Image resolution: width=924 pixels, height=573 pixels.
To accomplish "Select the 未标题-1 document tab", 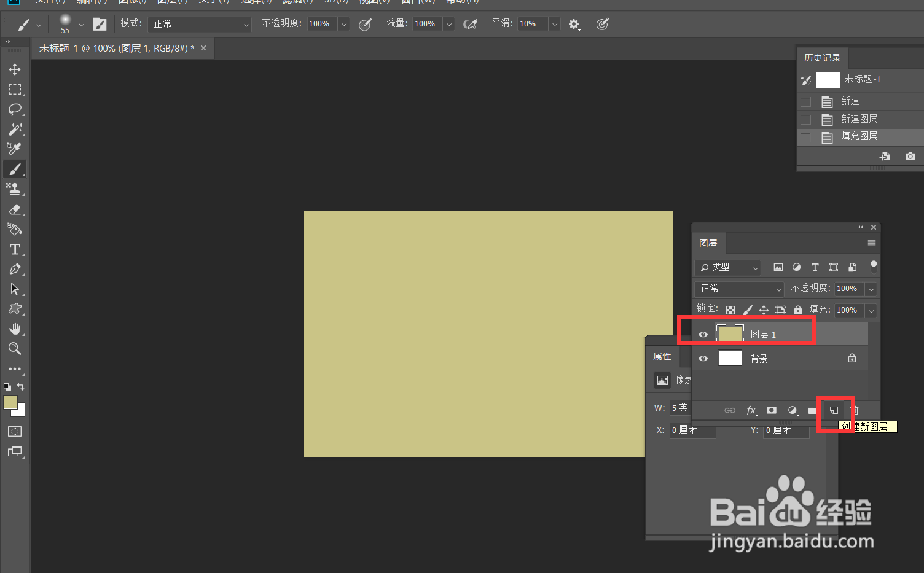I will 117,48.
